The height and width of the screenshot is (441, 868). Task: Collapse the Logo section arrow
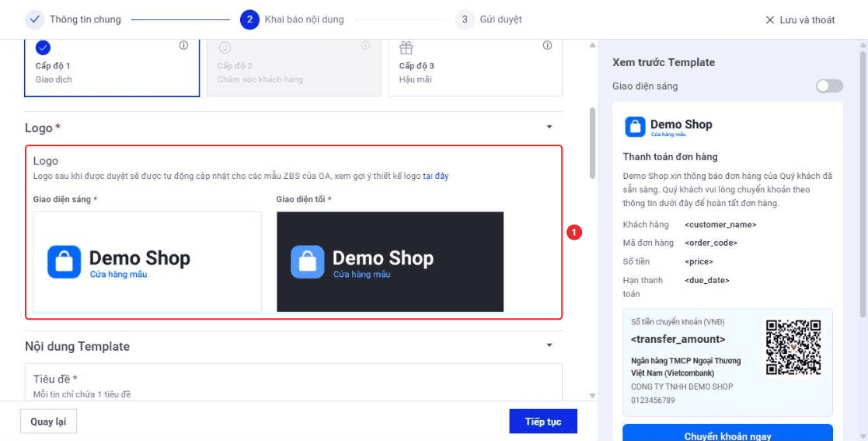(549, 127)
